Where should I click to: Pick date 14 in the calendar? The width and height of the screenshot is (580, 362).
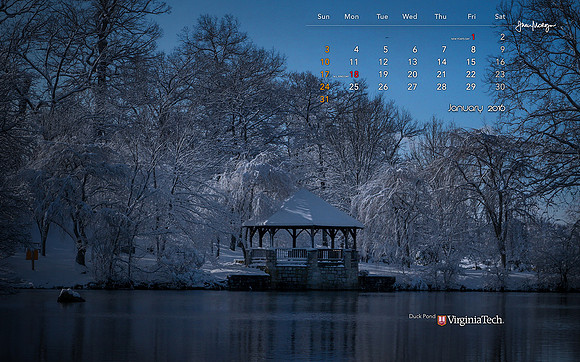click(x=442, y=62)
